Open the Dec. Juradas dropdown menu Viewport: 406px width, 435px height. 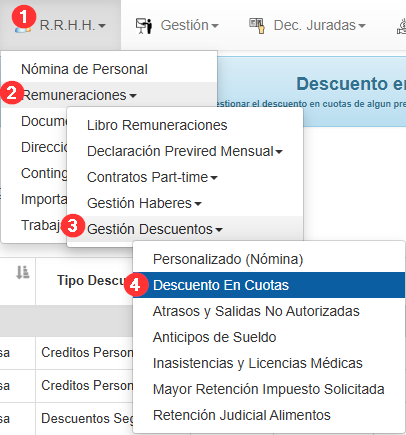tap(307, 25)
